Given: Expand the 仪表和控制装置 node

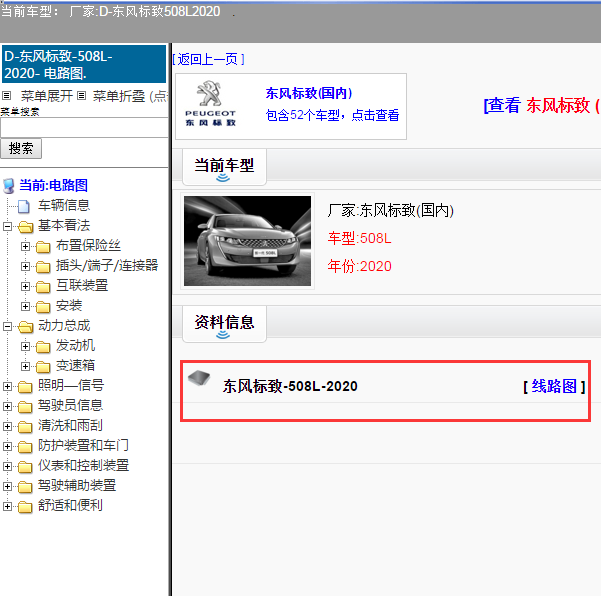Looking at the screenshot, I should (x=7, y=466).
